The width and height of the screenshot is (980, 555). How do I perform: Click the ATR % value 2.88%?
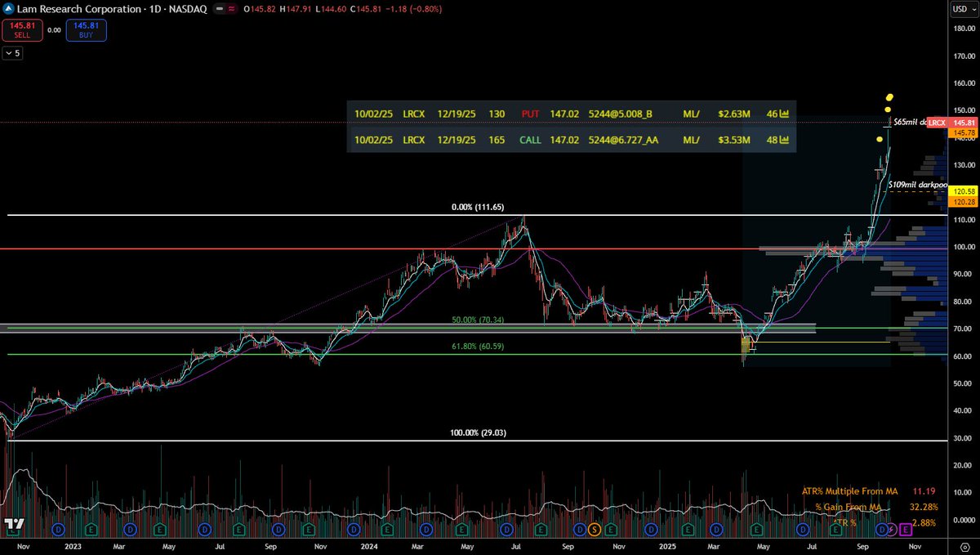[924, 522]
